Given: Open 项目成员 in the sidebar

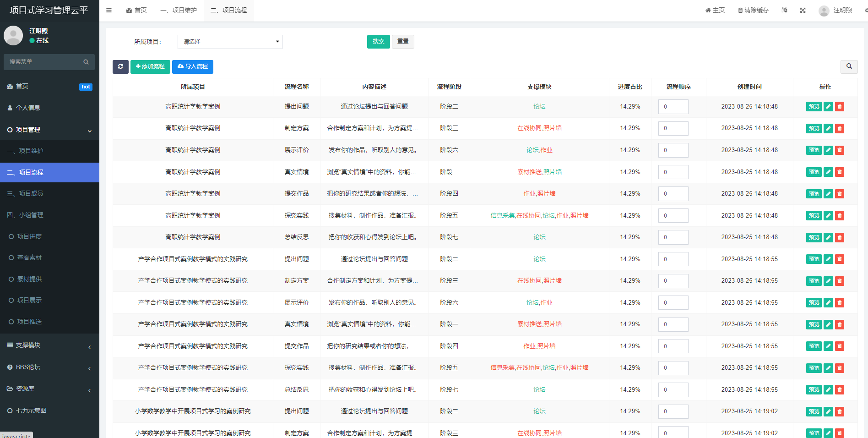Looking at the screenshot, I should (31, 193).
